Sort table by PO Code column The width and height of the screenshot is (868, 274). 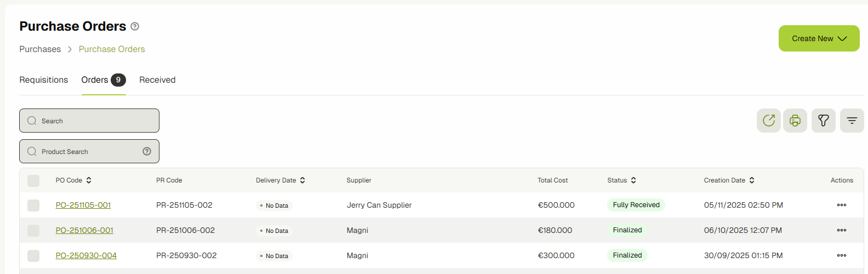89,180
